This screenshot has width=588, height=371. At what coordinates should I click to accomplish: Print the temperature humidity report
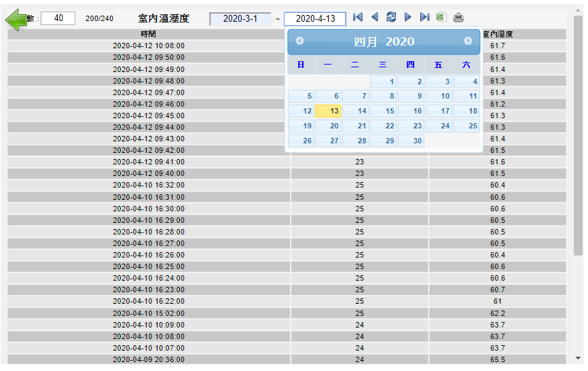[x=458, y=18]
